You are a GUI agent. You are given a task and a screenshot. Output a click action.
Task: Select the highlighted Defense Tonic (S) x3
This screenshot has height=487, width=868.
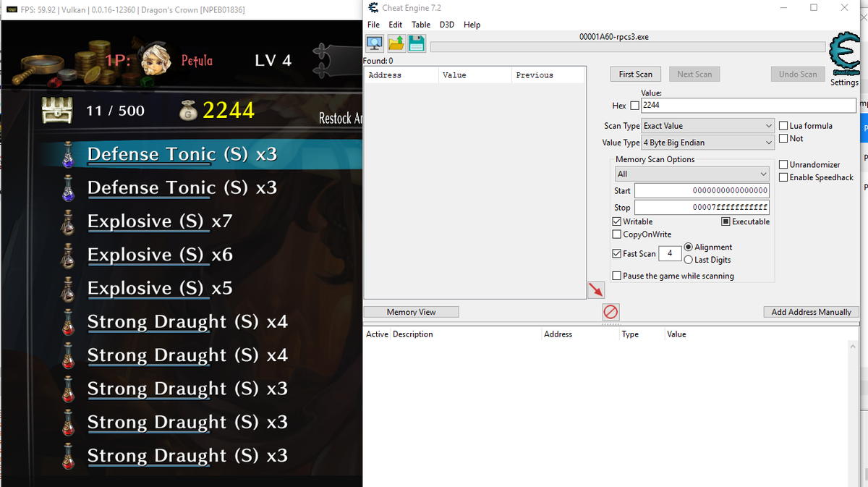(182, 154)
